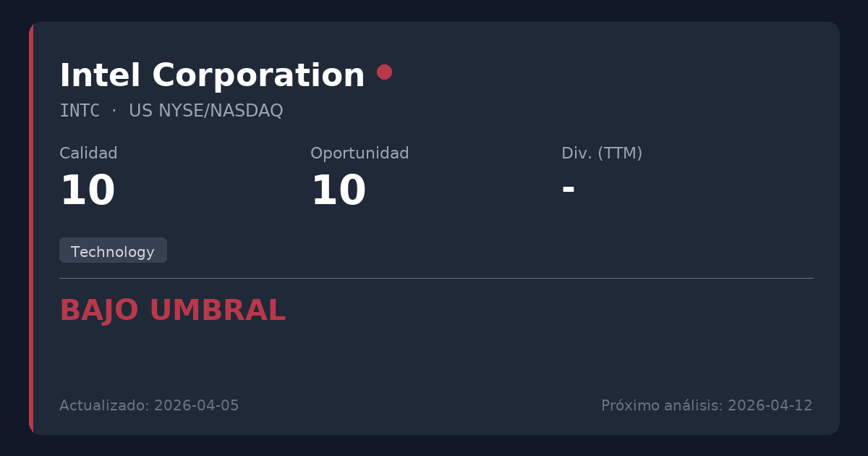The image size is (868, 456).
Task: Click the US NYSE/NASDAQ exchange label
Action: pyautogui.click(x=205, y=111)
